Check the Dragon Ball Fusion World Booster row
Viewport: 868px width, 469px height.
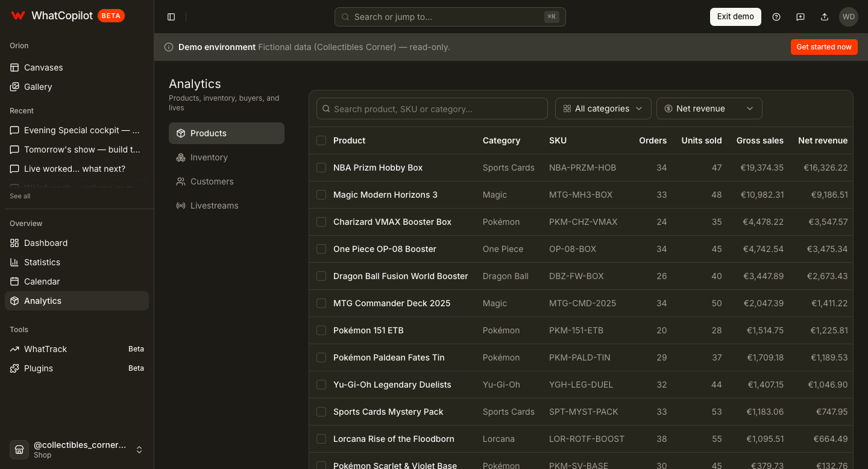(x=321, y=276)
